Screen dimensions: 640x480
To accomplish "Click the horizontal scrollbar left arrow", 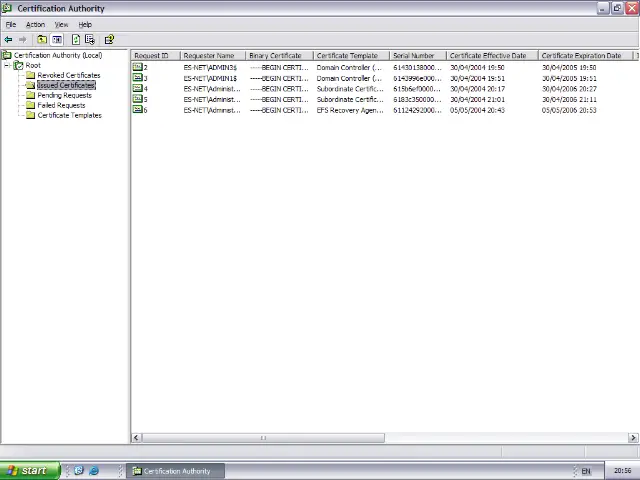I will pos(136,438).
